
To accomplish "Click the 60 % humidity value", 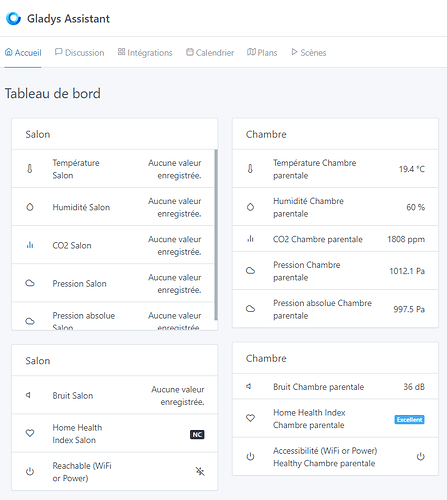I will point(416,207).
